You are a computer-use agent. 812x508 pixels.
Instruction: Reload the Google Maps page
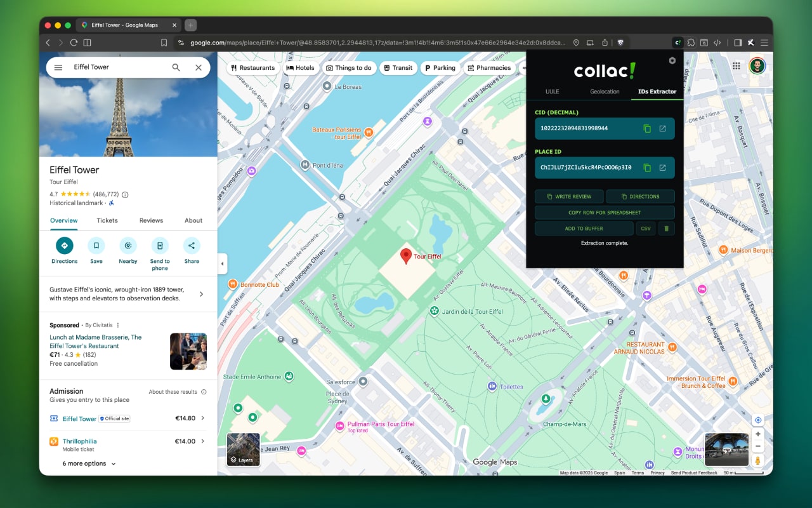(x=74, y=43)
